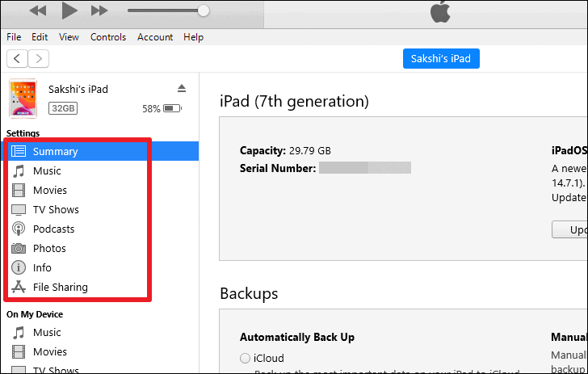This screenshot has width=588, height=374.
Task: Click the film strip icon under On My Device
Action: pyautogui.click(x=19, y=352)
